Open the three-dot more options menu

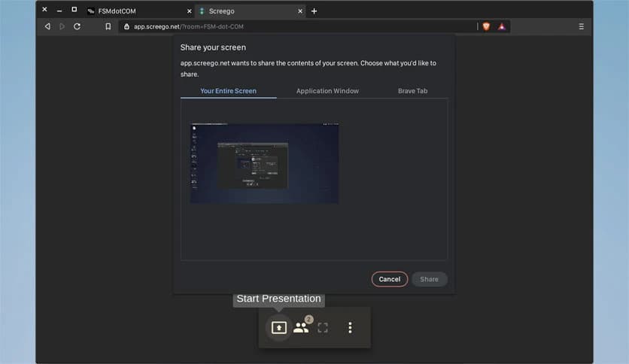350,327
